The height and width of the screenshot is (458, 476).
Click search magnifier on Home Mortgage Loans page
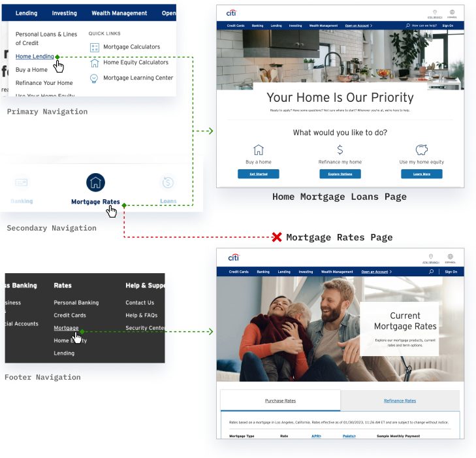coord(407,25)
